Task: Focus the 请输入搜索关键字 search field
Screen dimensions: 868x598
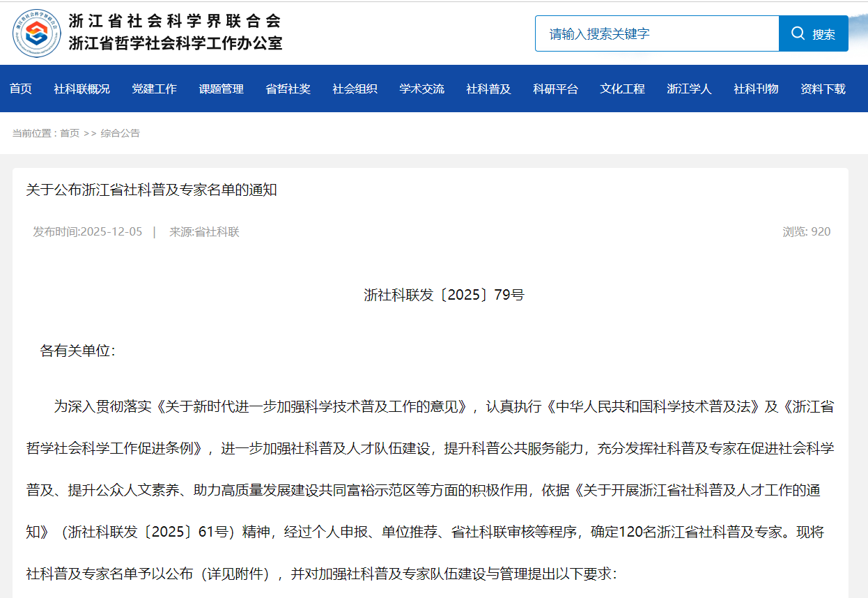Action: point(656,33)
